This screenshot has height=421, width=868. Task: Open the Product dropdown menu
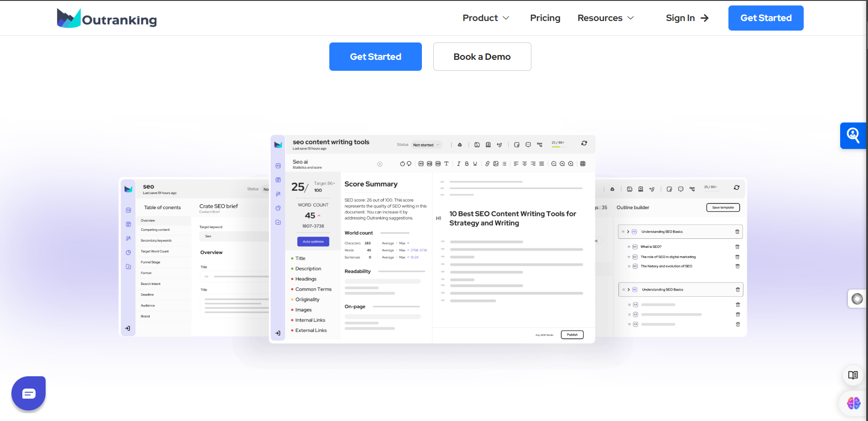[486, 18]
